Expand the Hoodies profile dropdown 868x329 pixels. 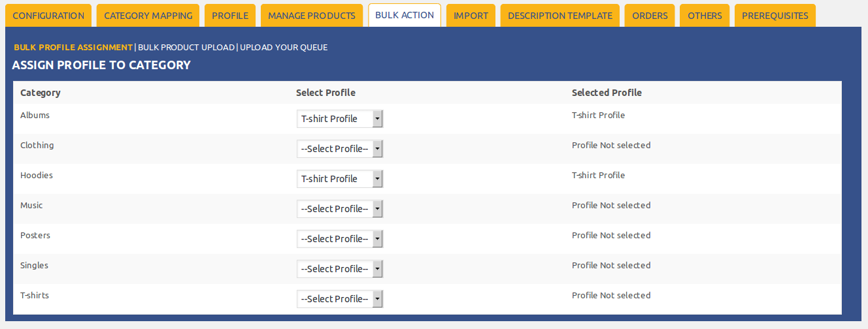click(x=340, y=179)
